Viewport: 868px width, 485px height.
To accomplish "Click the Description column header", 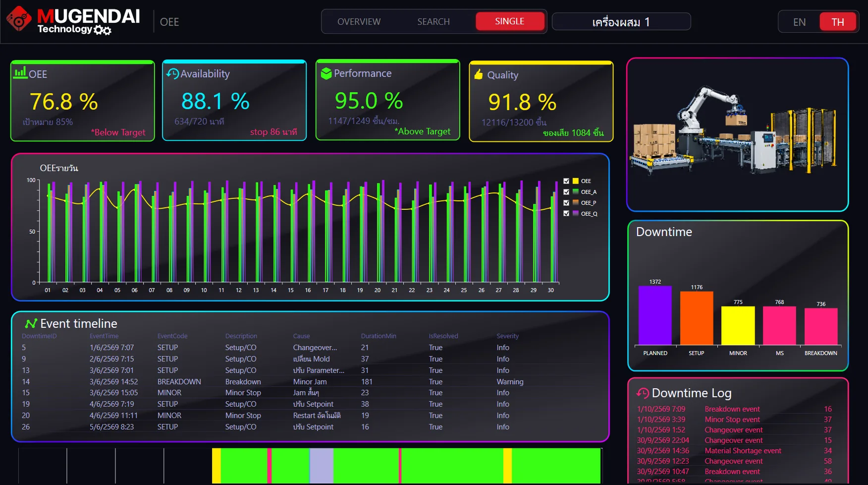I will click(241, 336).
